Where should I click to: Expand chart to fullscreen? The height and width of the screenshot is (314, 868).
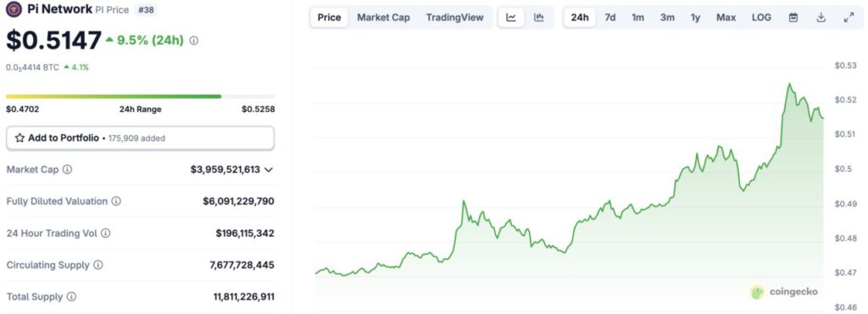click(849, 18)
